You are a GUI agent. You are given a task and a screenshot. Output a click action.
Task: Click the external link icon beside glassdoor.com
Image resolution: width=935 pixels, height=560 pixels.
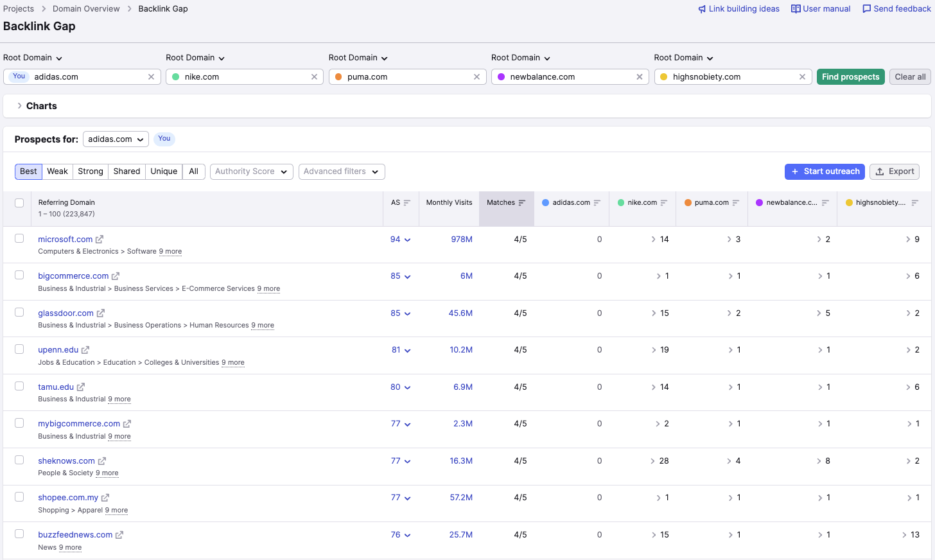pos(101,313)
